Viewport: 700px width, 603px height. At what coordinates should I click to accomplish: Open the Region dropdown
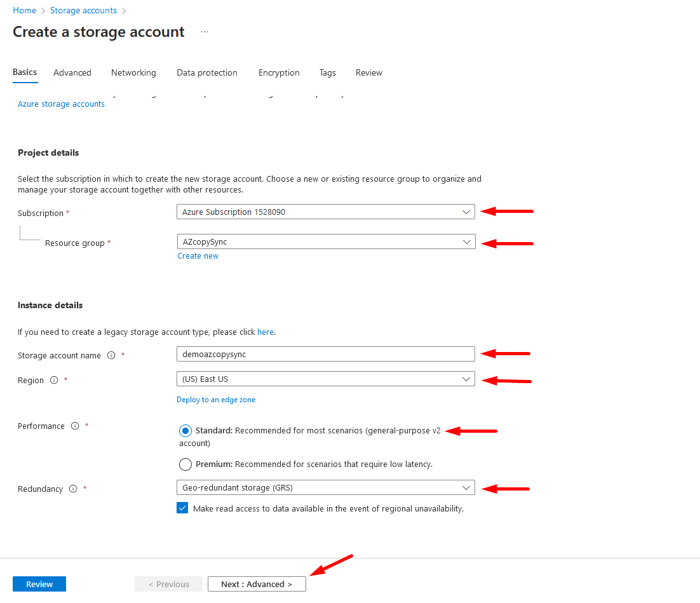pyautogui.click(x=467, y=379)
